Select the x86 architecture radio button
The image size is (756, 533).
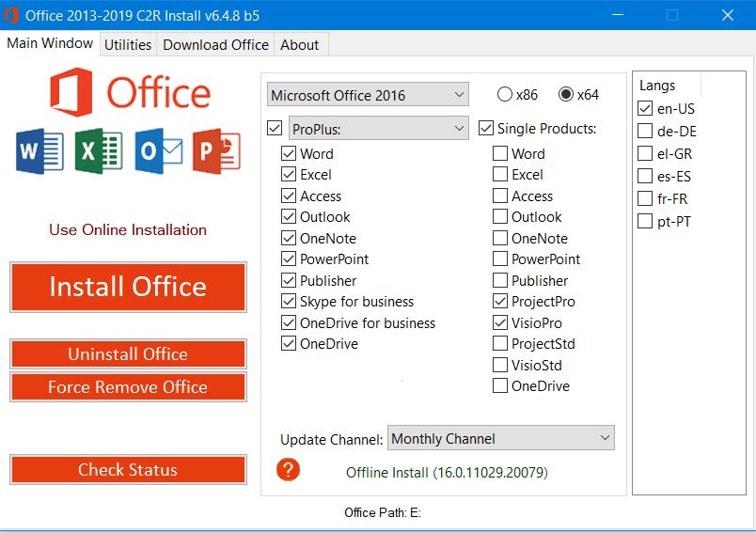point(505,94)
